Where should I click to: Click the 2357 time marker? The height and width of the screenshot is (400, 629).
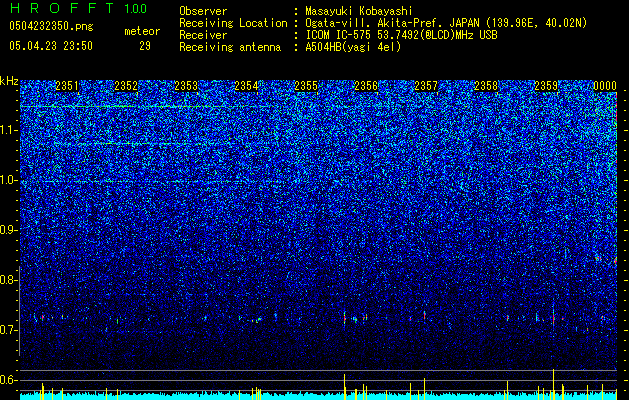[x=426, y=86]
